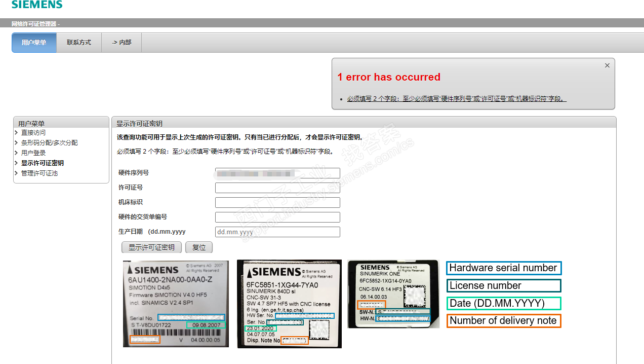Click the Number of delivery note legend
Image resolution: width=644 pixels, height=364 pixels.
[504, 321]
